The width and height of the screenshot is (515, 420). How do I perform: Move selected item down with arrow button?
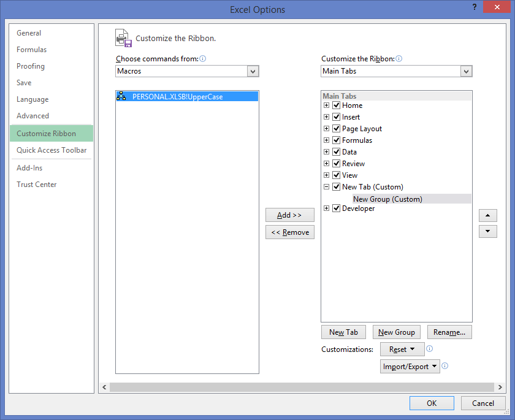pos(488,231)
